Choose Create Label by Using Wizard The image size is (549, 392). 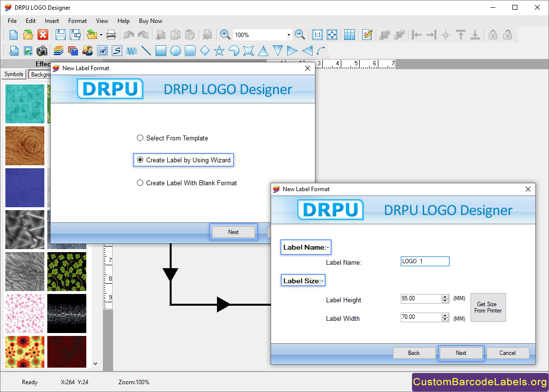tap(183, 160)
